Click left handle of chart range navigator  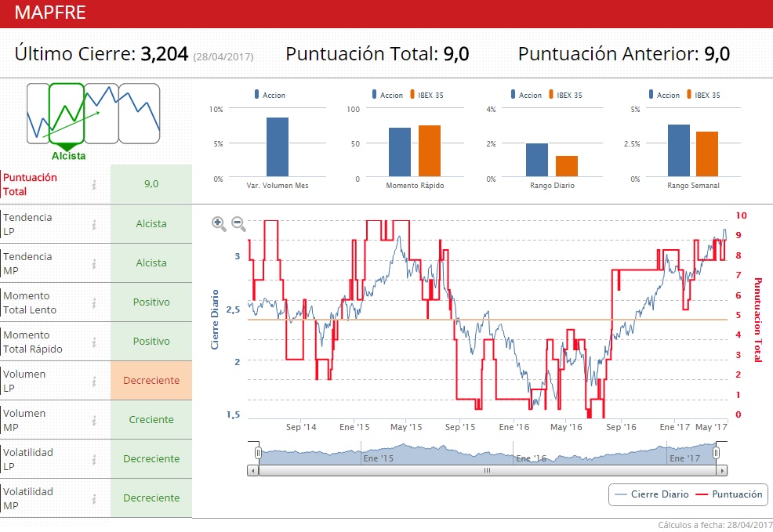(x=258, y=453)
